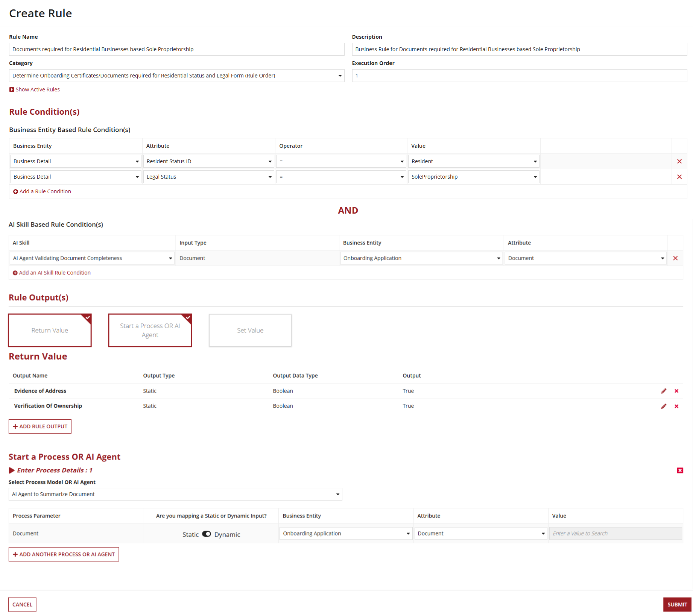
Task: Click the Verification Of Ownership output name
Action: pyautogui.click(x=48, y=406)
